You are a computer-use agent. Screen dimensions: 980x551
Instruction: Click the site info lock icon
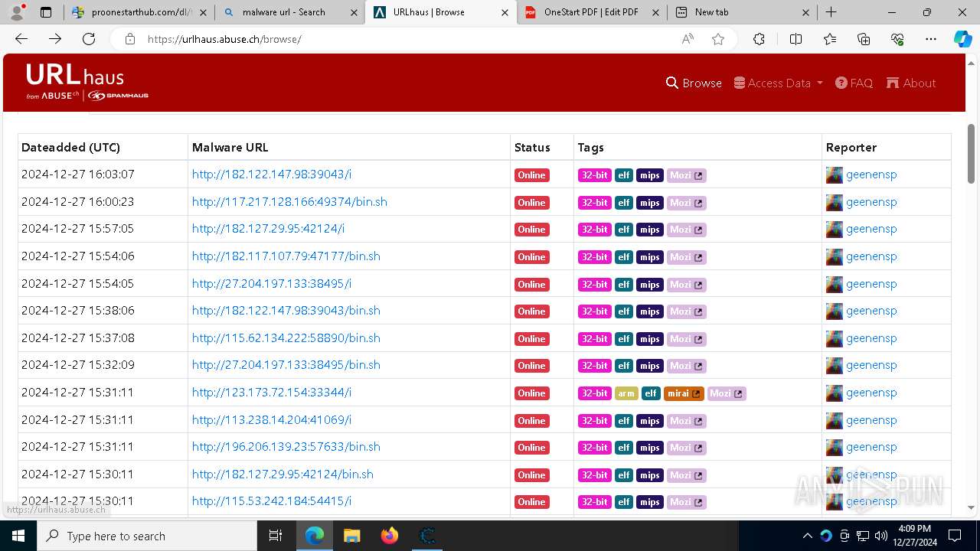click(x=130, y=39)
